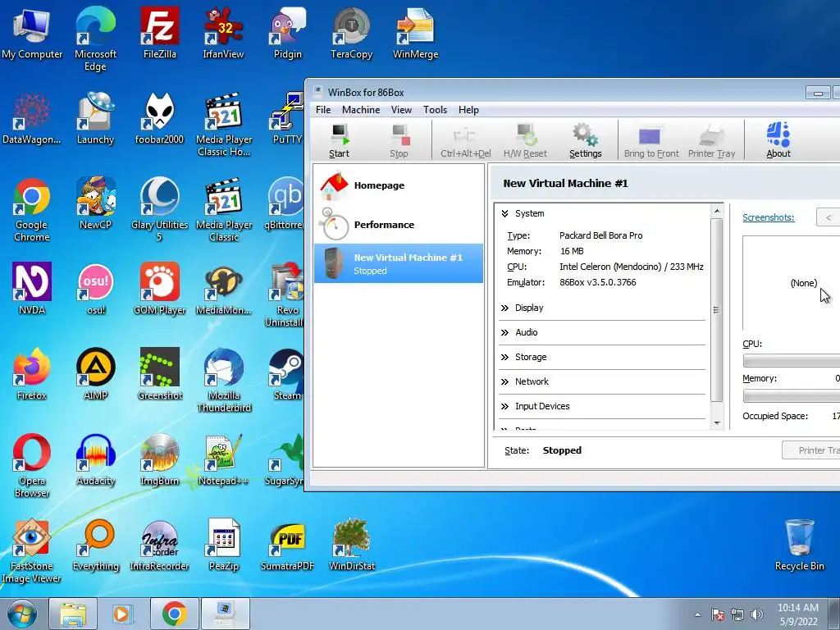
Task: Select Performance in the sidebar
Action: 399,225
